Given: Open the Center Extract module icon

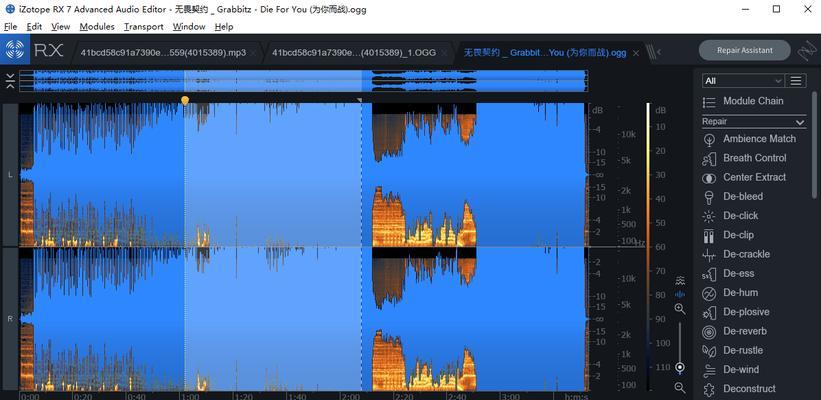Looking at the screenshot, I should click(x=709, y=178).
